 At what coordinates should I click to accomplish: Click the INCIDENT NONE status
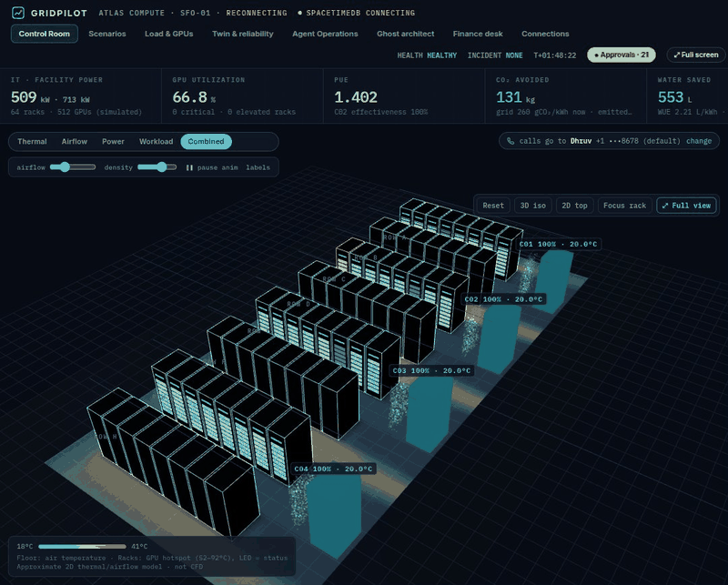point(495,55)
